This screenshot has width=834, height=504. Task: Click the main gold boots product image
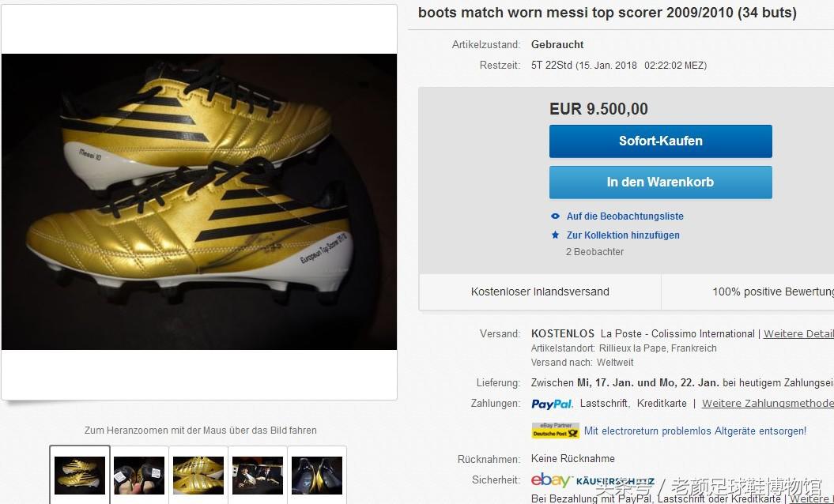pyautogui.click(x=199, y=201)
